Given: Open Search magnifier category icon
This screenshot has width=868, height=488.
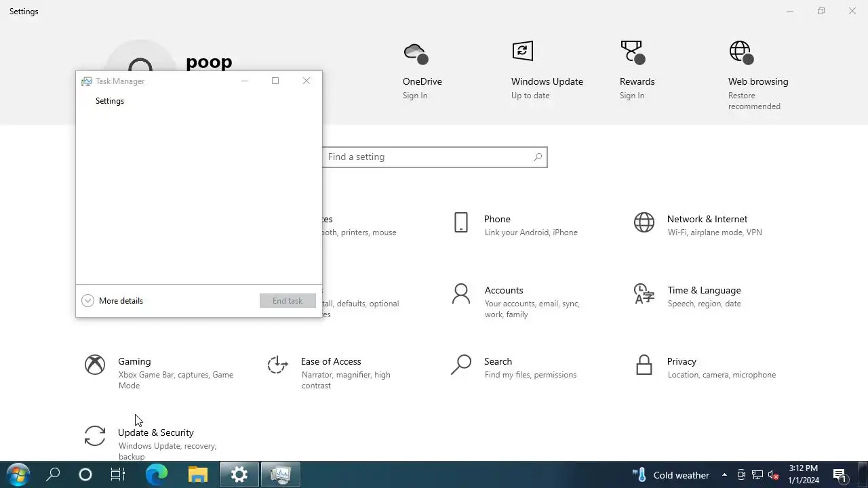Looking at the screenshot, I should pos(461,365).
